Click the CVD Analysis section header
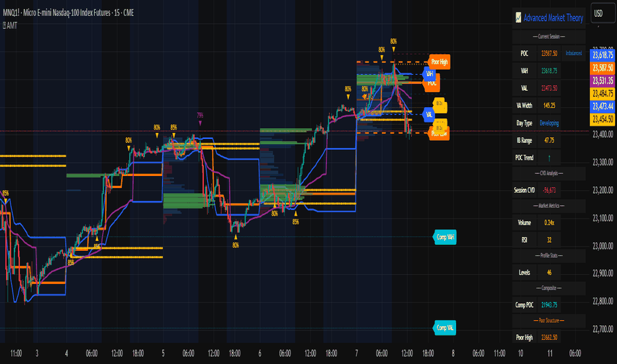617x364 pixels. coord(549,173)
